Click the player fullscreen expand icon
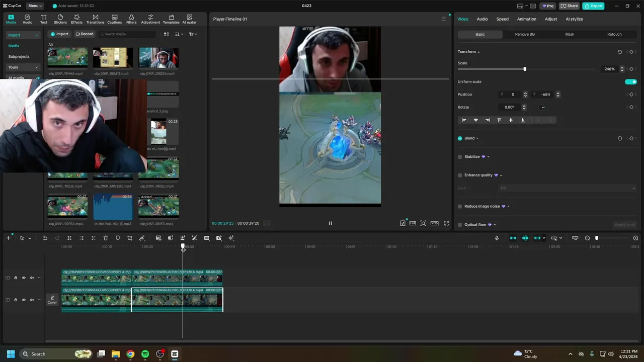 click(x=446, y=223)
